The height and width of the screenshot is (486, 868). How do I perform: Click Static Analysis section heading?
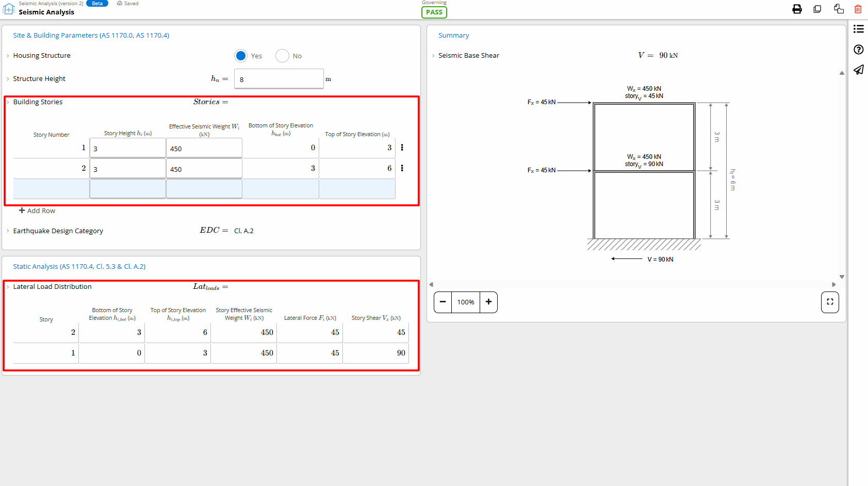pyautogui.click(x=79, y=266)
